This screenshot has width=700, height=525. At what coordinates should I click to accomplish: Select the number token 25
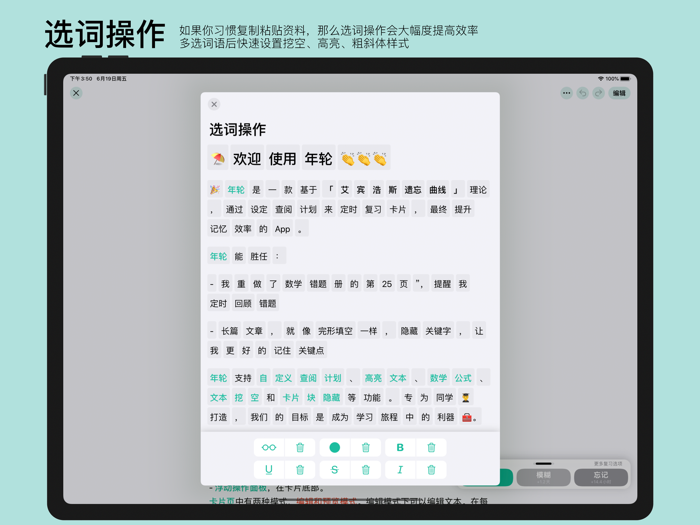point(387,284)
